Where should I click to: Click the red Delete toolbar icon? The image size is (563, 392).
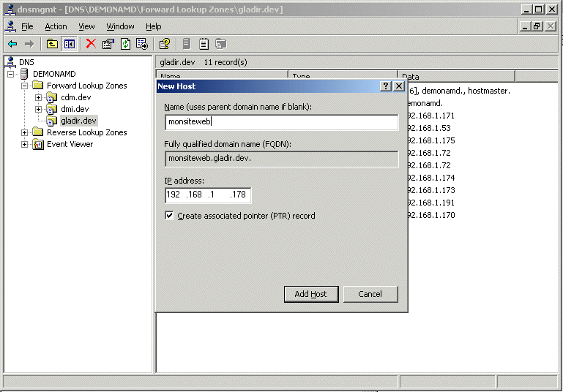click(x=91, y=44)
